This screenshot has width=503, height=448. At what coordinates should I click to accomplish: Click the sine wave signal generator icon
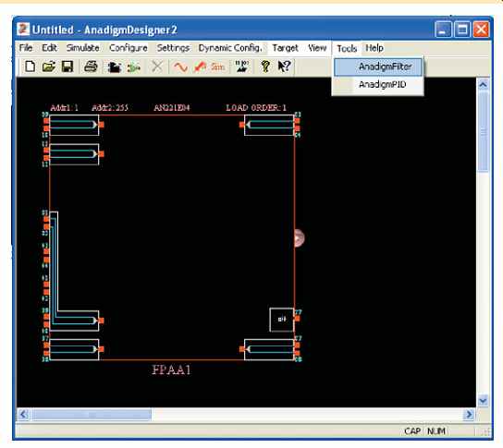coord(180,67)
